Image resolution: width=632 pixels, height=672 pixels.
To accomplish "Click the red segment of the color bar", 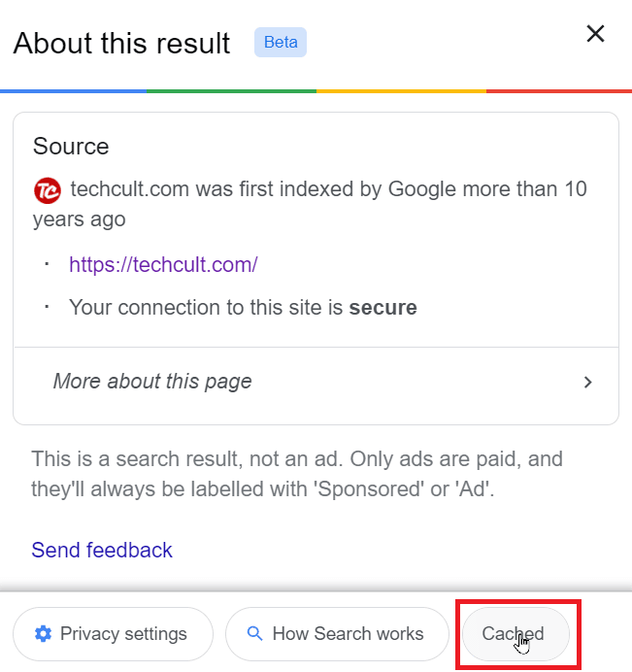I will pos(559,91).
